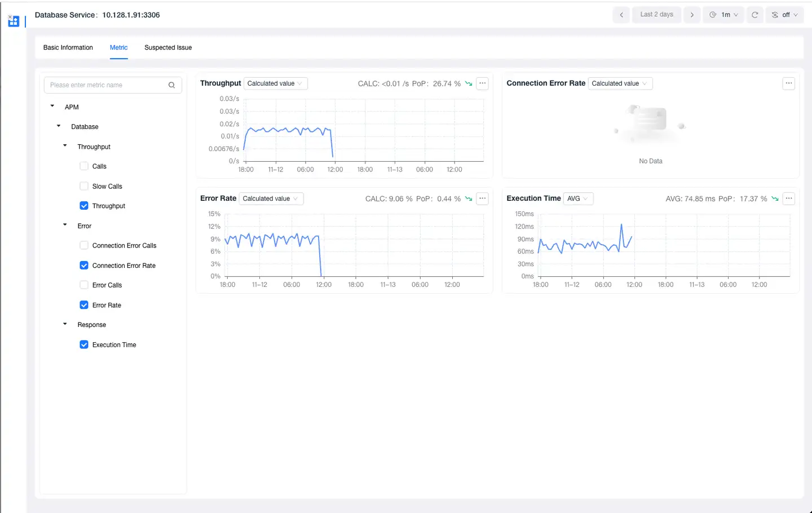The width and height of the screenshot is (812, 513).
Task: Enable the Slow Calls checkbox
Action: point(84,186)
